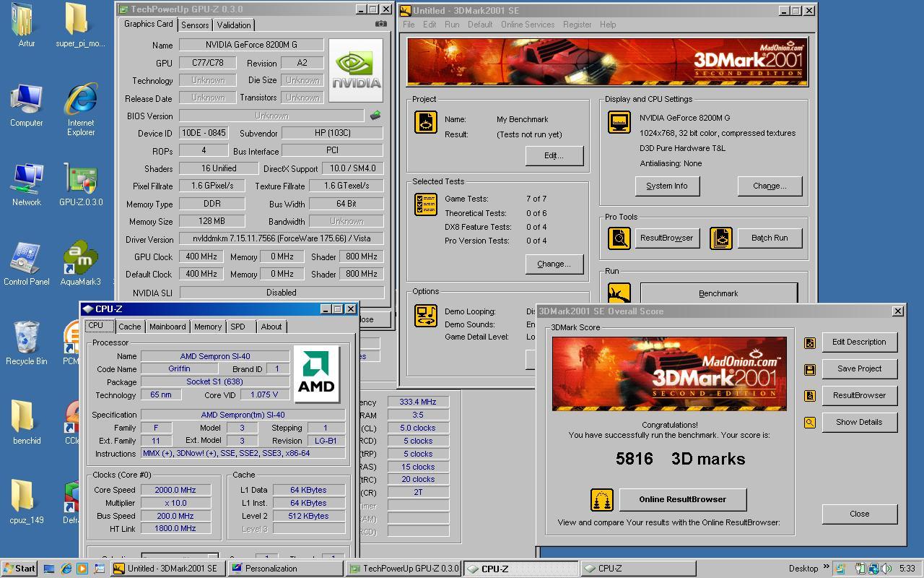Switch to TechPowerUp GPU-Z taskbar button
The height and width of the screenshot is (578, 924).
(403, 569)
